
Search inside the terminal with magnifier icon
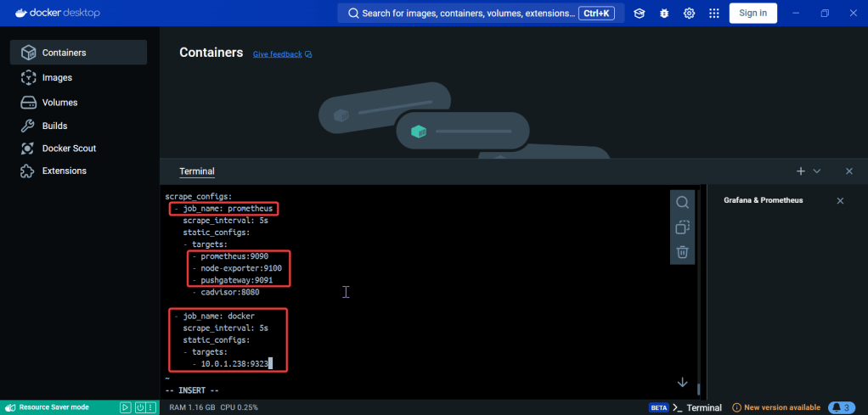pos(682,202)
